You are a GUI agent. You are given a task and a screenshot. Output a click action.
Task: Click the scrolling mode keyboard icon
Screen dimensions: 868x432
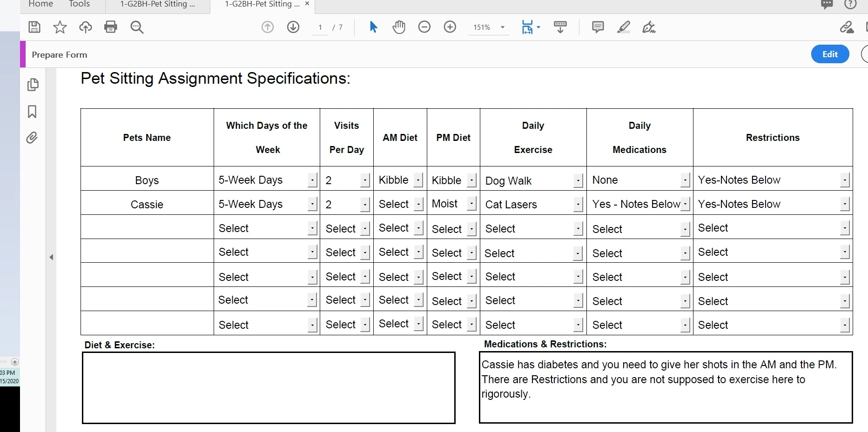pyautogui.click(x=560, y=27)
